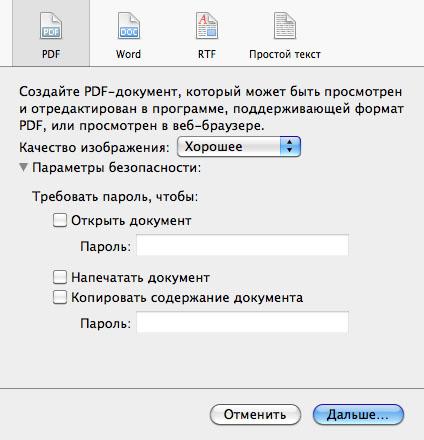Click the Требовать пароль, чтобы: label
This screenshot has width=424, height=440.
click(115, 197)
